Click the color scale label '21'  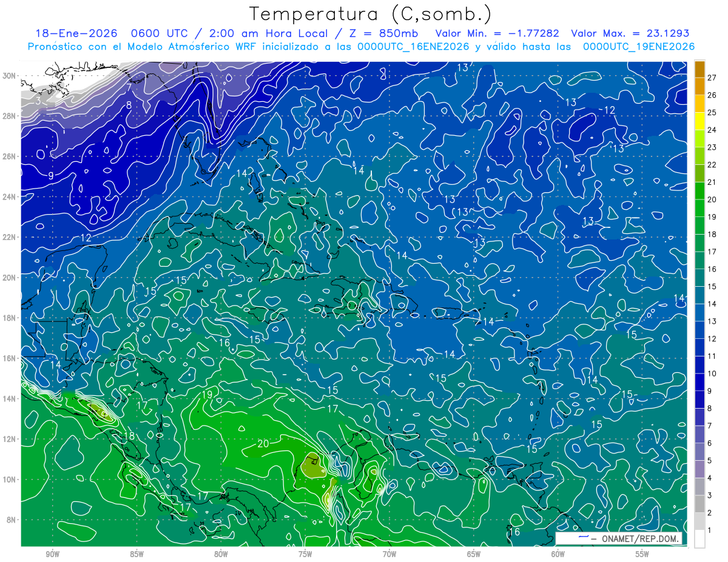(x=712, y=182)
